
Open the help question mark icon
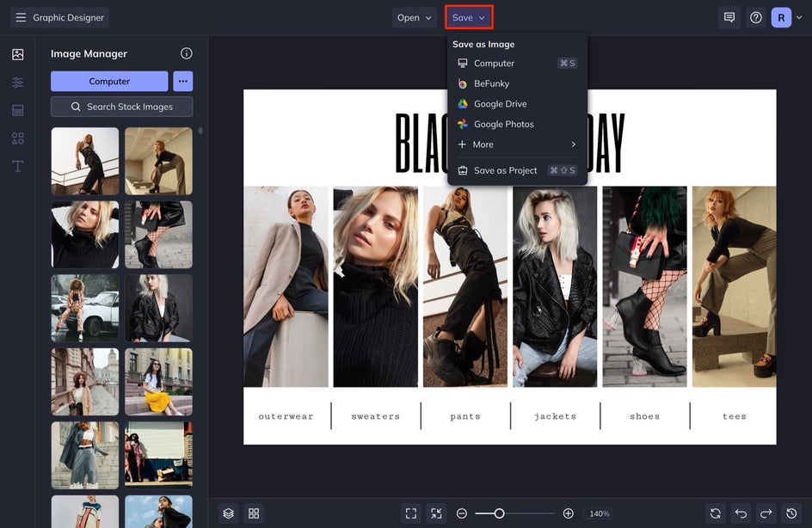(756, 17)
